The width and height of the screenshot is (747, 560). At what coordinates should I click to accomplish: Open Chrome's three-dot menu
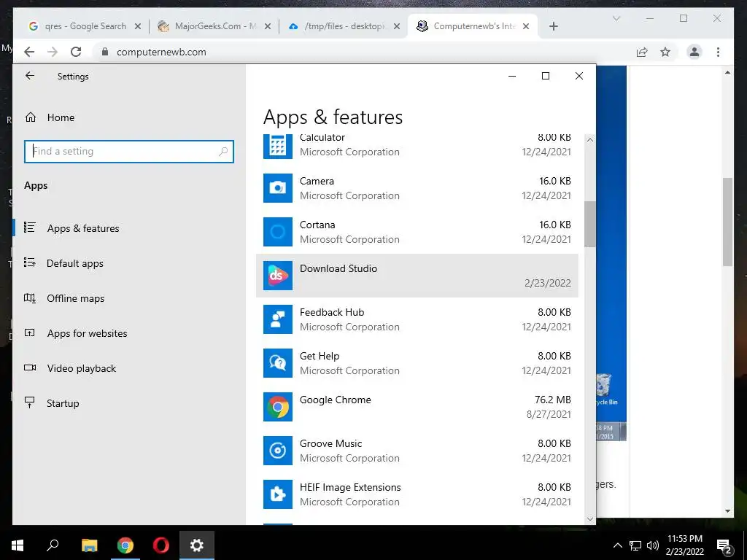pyautogui.click(x=718, y=52)
